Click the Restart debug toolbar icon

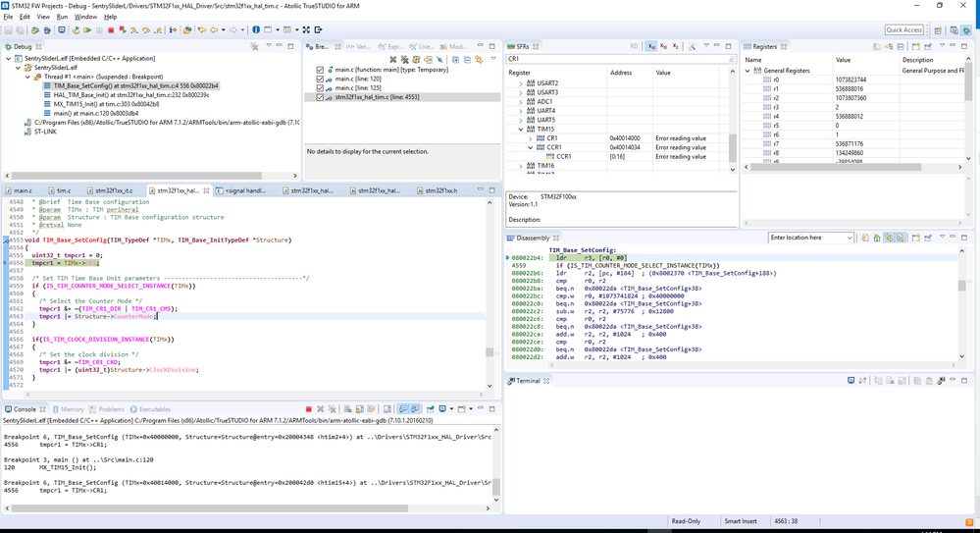tap(76, 30)
